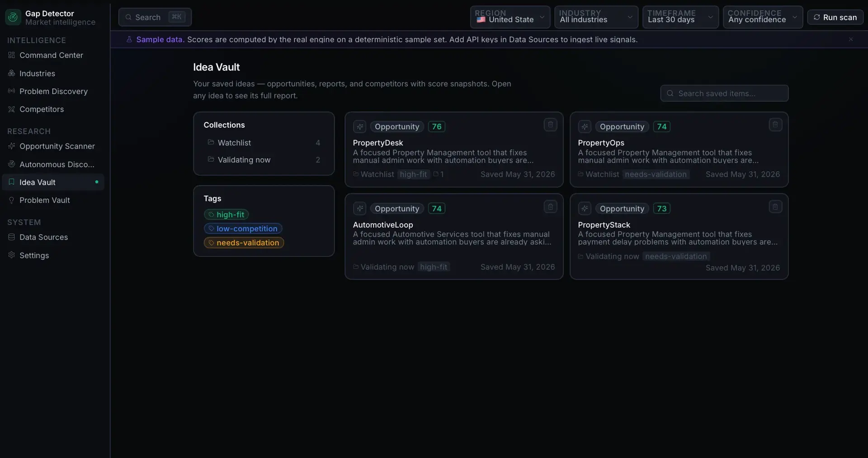This screenshot has height=458, width=868.
Task: Click the Validating now folder icon in Collections
Action: click(x=211, y=159)
